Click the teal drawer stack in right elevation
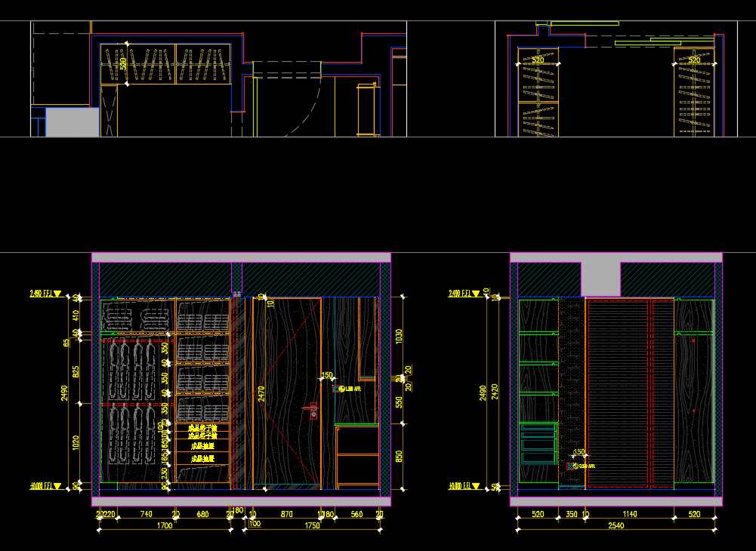The height and width of the screenshot is (551, 756). coord(538,445)
